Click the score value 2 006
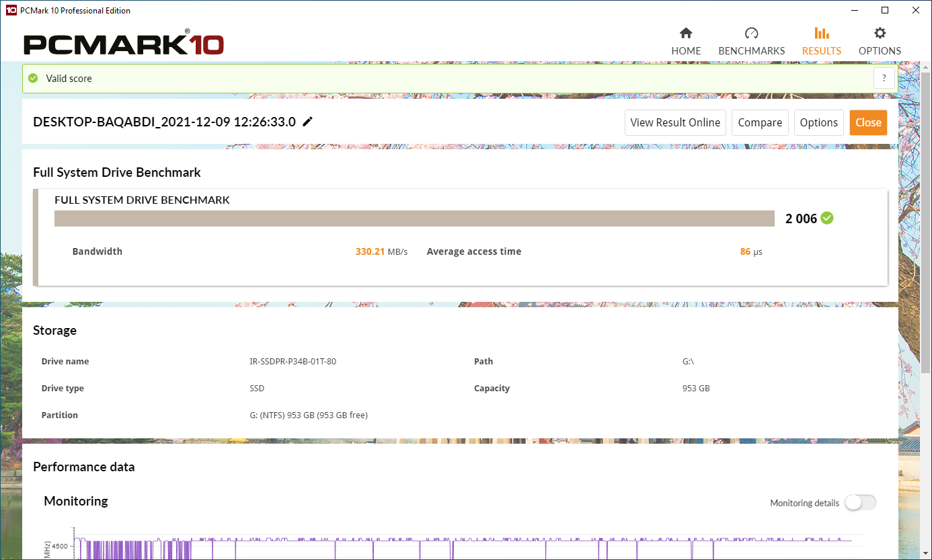This screenshot has height=560, width=932. tap(801, 218)
